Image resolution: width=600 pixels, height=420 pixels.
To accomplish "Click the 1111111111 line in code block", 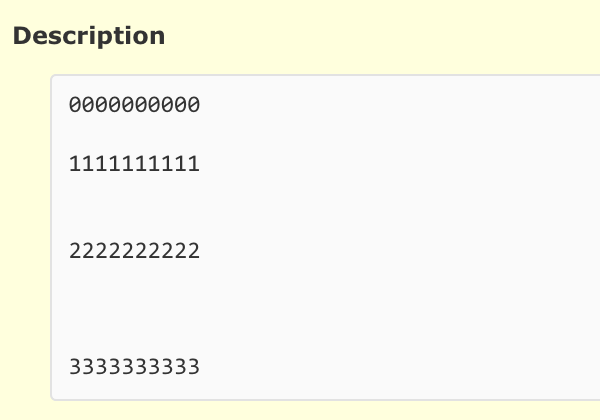I will pos(134,164).
